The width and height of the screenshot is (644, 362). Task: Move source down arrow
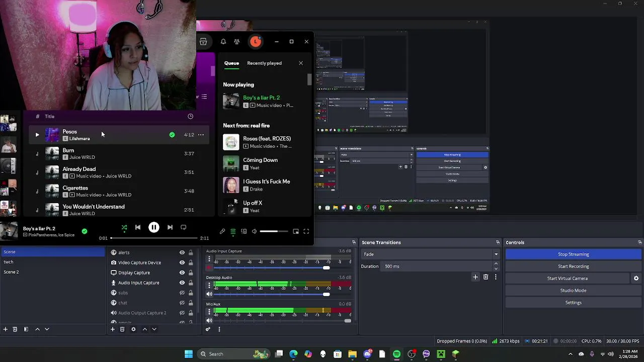[154, 329]
